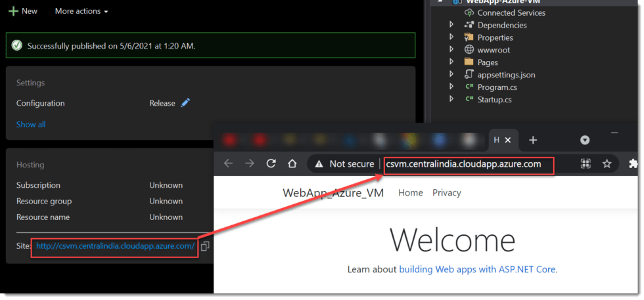644x300 pixels.
Task: Click the Connected Services cloud icon
Action: [469, 12]
